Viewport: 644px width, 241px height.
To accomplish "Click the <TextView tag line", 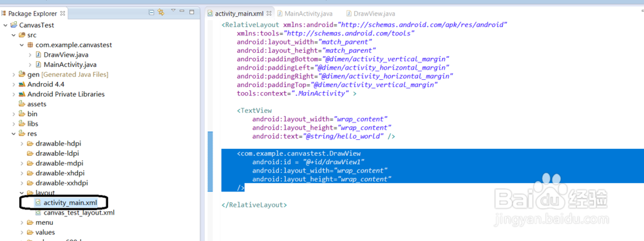I will [x=254, y=111].
